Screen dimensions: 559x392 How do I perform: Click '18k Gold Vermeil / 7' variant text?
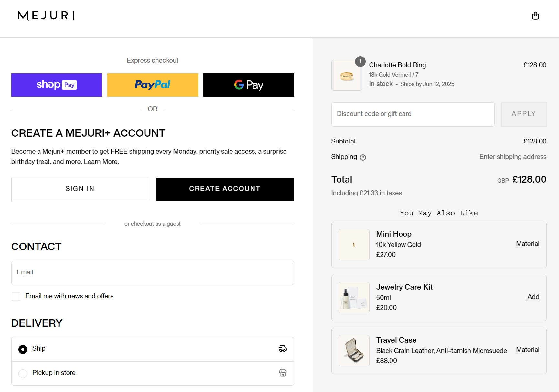(x=393, y=75)
